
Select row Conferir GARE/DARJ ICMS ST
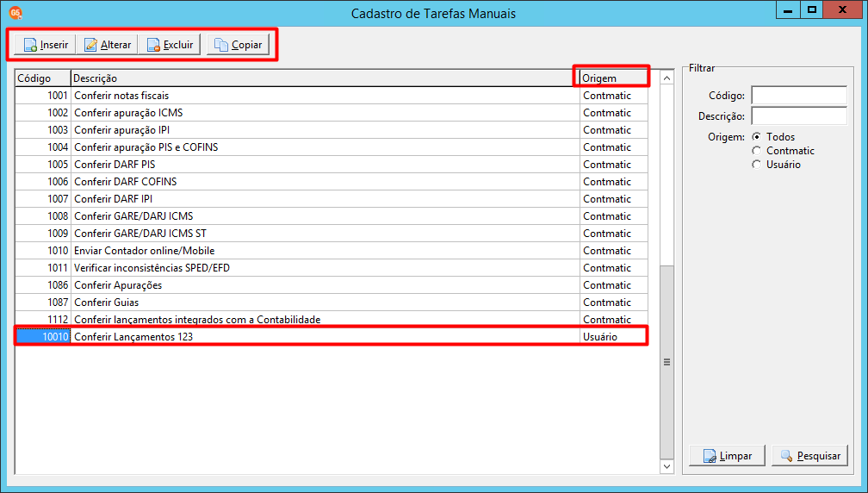tap(332, 234)
